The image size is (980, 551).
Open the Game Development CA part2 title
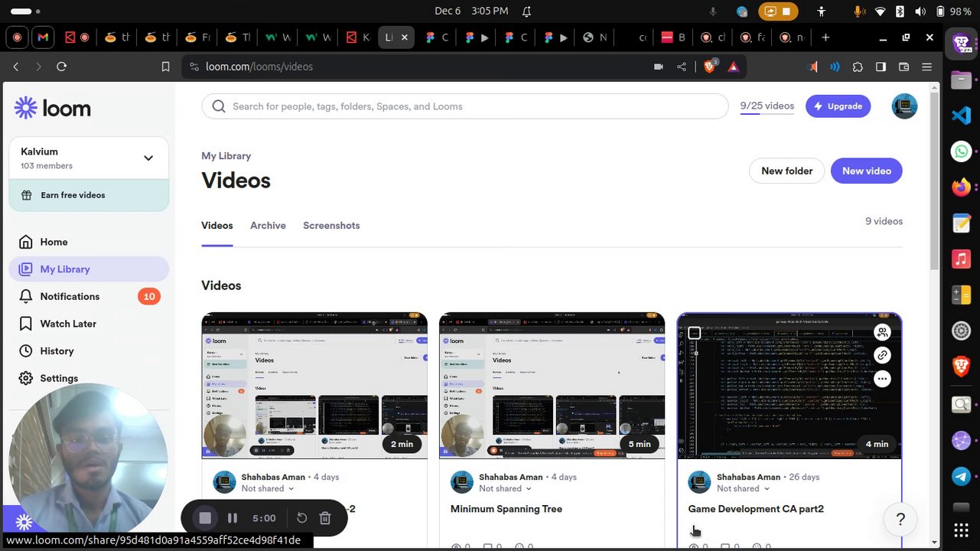(756, 509)
